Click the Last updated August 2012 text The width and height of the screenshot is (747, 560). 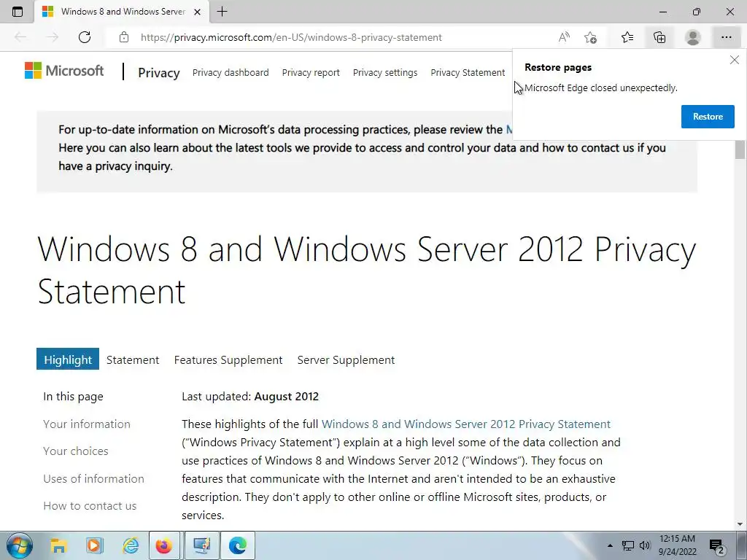pyautogui.click(x=250, y=396)
